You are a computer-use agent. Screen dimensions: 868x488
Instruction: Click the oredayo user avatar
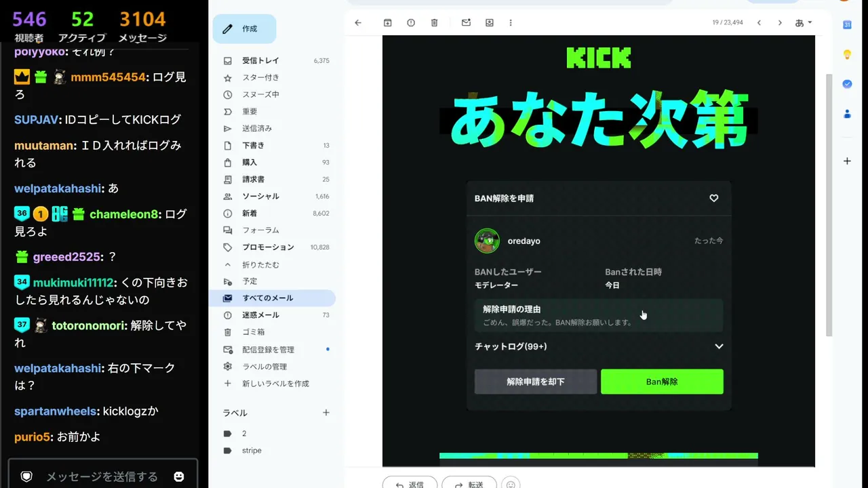[x=487, y=241]
